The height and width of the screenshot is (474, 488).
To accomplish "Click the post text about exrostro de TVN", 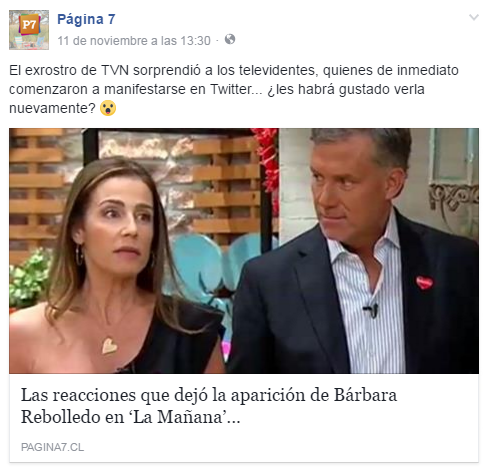I will (x=234, y=89).
